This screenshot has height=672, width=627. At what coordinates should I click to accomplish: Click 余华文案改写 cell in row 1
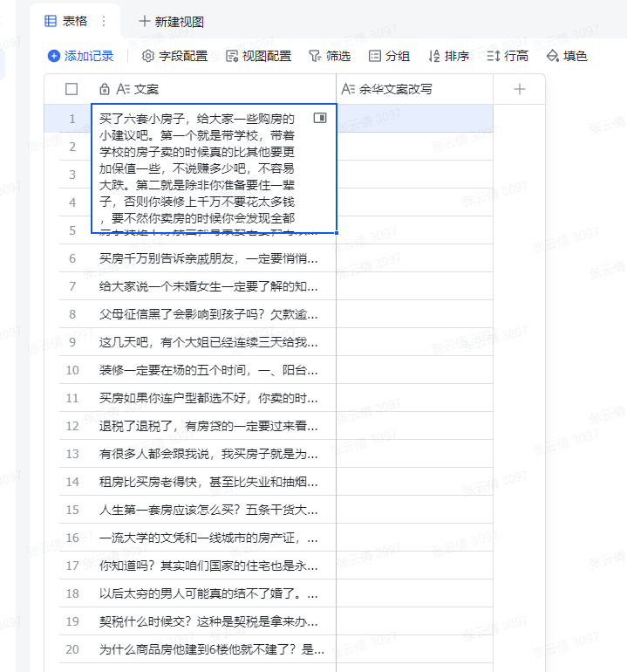point(414,119)
